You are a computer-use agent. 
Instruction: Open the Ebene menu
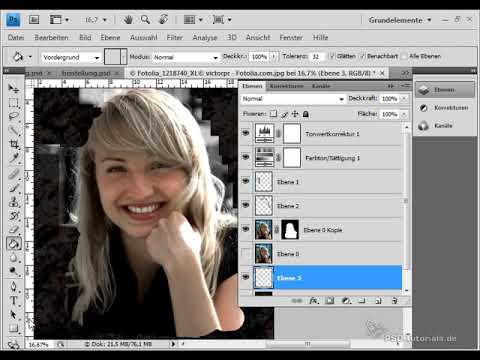(x=110, y=37)
